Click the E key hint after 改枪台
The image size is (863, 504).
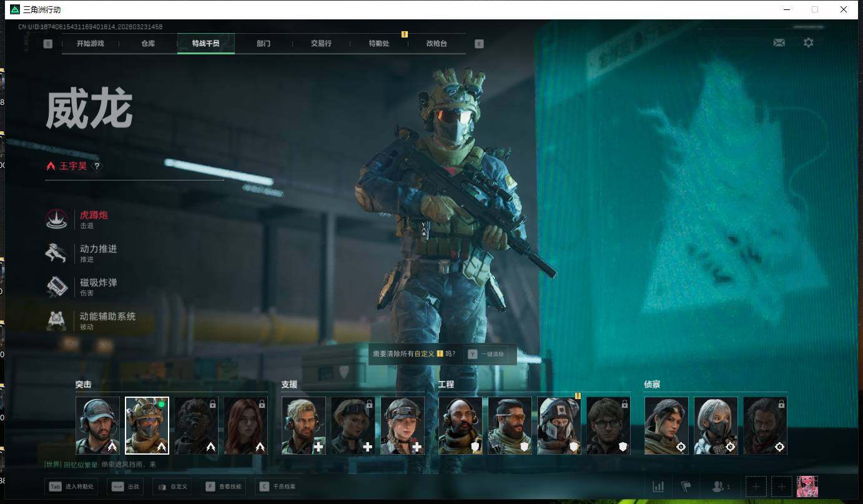(x=479, y=44)
